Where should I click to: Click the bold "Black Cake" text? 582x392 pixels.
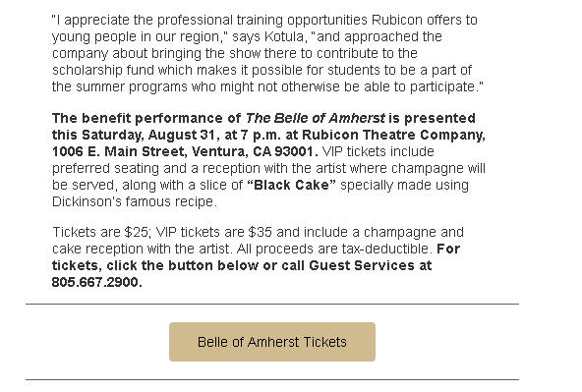pyautogui.click(x=291, y=185)
